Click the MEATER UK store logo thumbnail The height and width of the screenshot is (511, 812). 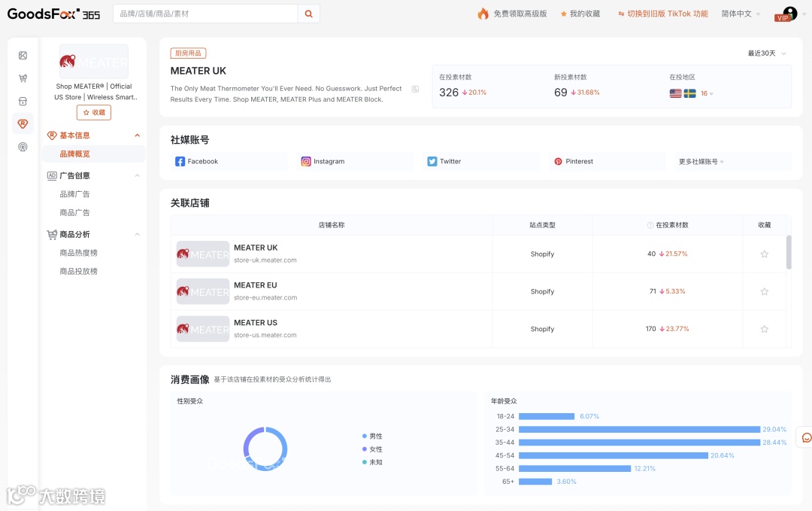(x=203, y=254)
